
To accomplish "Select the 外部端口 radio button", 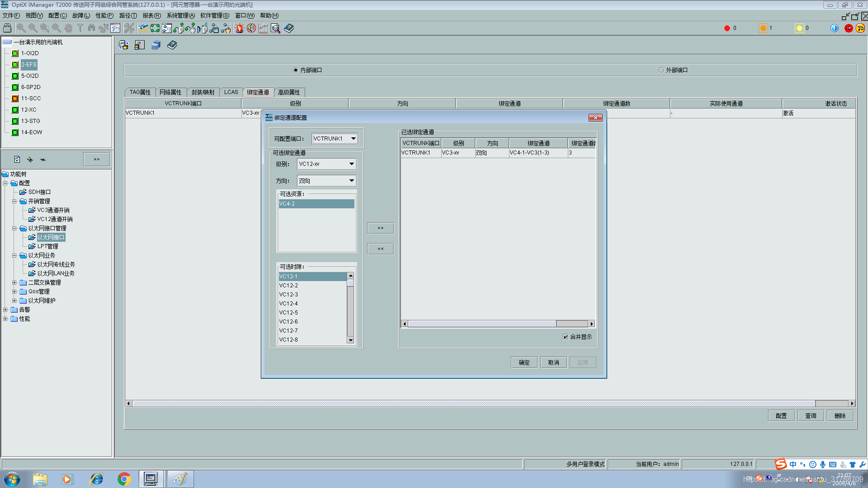I will tap(661, 70).
